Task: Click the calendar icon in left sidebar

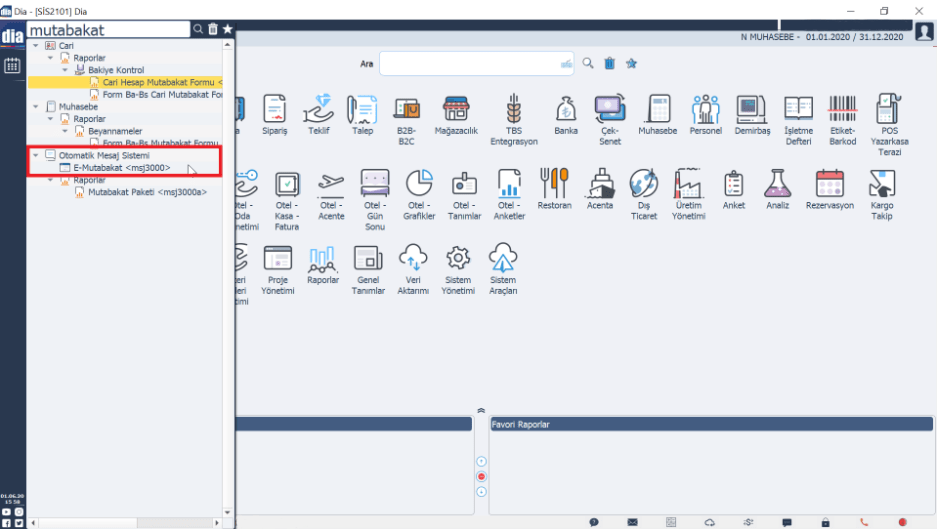Action: tap(12, 66)
